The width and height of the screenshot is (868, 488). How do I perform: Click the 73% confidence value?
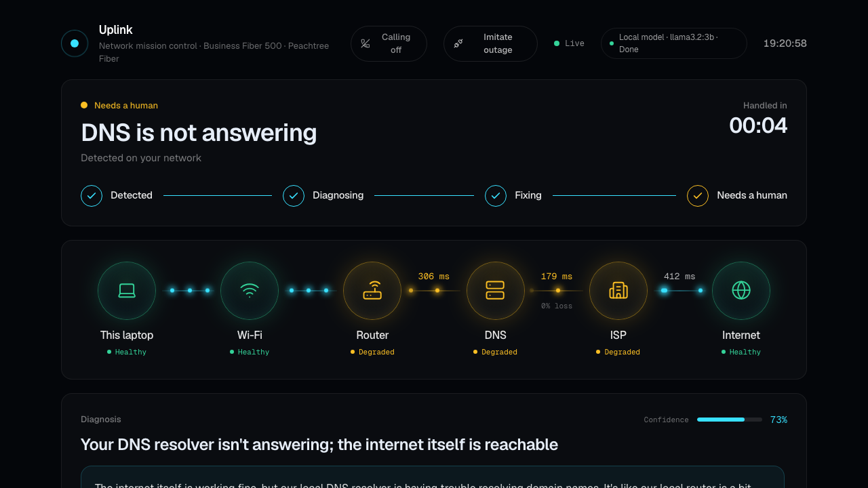click(x=778, y=420)
